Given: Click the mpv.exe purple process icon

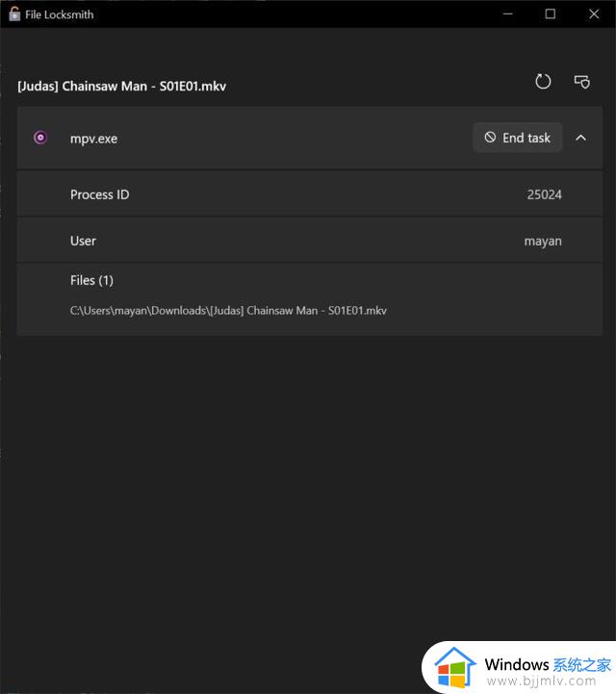Looking at the screenshot, I should (40, 138).
